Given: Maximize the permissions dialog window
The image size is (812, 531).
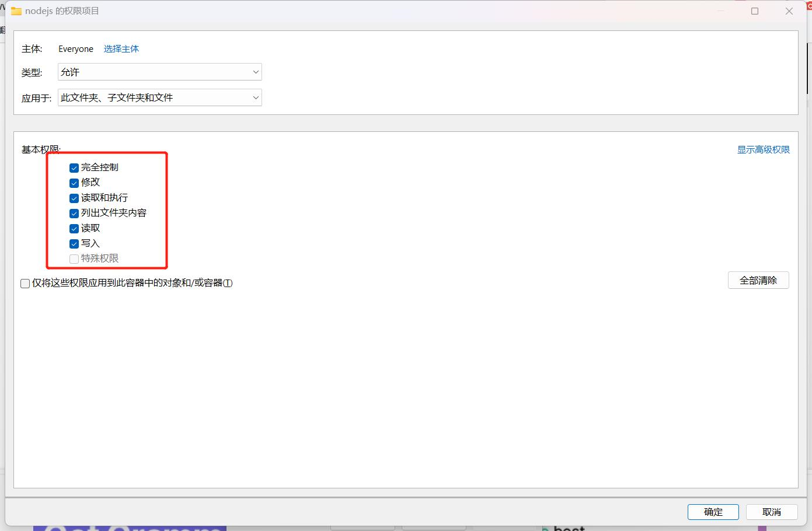Looking at the screenshot, I should click(x=755, y=11).
